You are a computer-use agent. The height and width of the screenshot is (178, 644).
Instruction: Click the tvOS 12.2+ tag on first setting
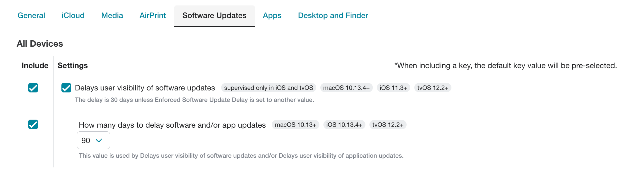(x=433, y=88)
